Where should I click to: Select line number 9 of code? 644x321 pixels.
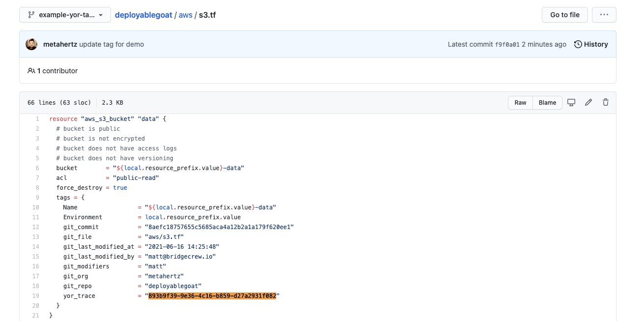[37, 198]
